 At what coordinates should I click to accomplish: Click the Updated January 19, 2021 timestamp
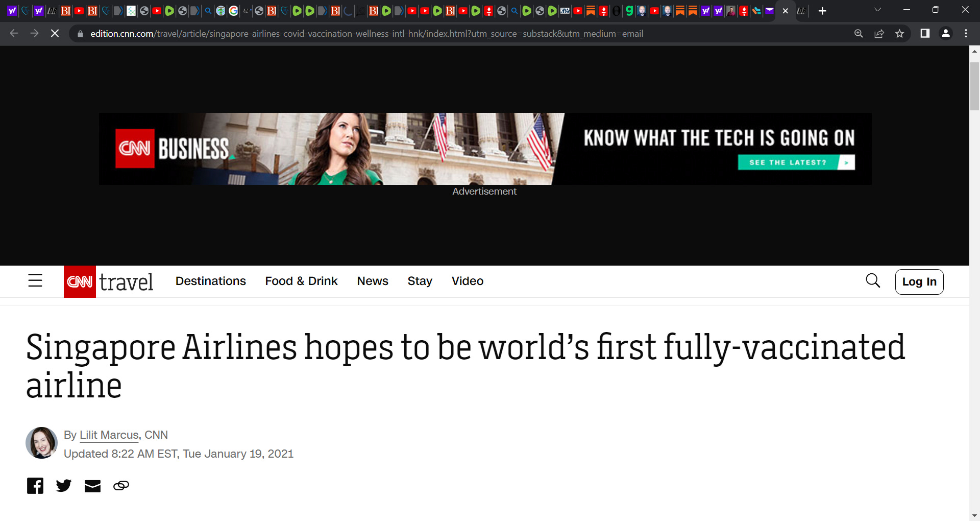click(x=179, y=454)
